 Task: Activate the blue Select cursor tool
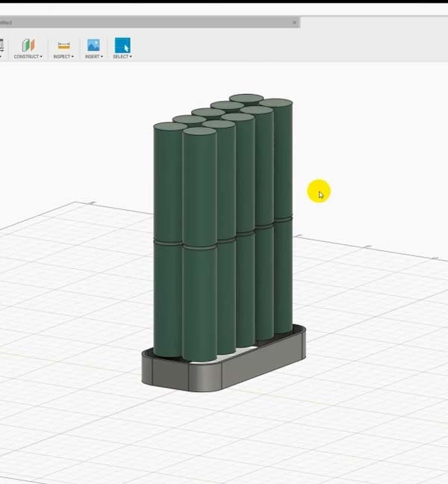[x=122, y=45]
